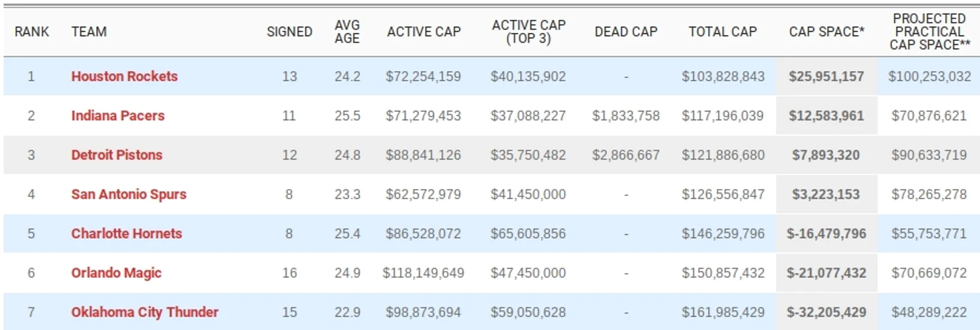
Task: Select the Charlotte Hornets link
Action: point(126,233)
